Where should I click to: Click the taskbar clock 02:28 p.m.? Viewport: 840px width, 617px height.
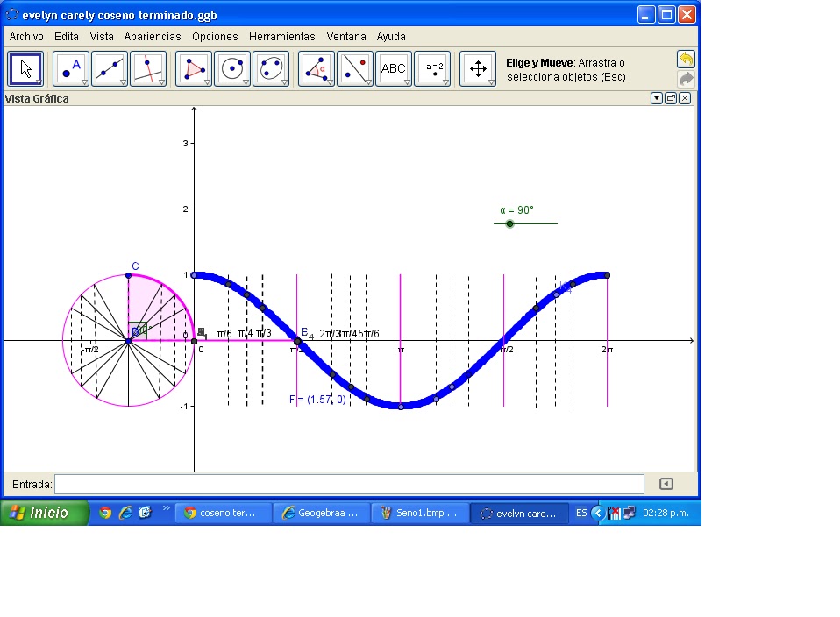pyautogui.click(x=666, y=513)
